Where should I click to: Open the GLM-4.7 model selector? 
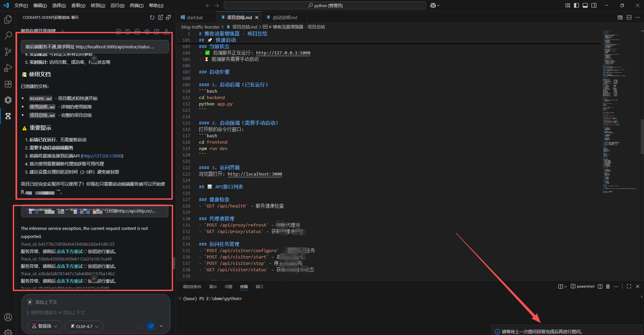click(84, 326)
